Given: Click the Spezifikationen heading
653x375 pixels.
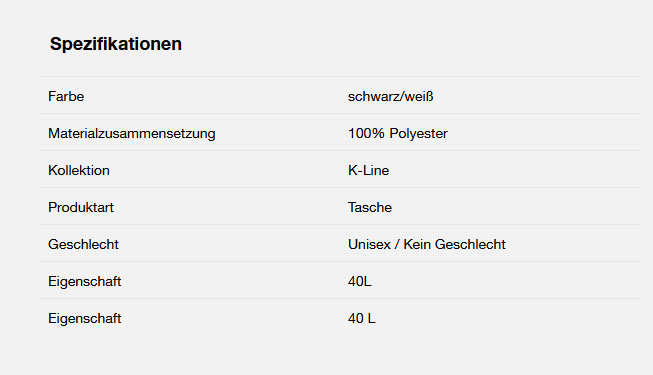Looking at the screenshot, I should coord(116,44).
